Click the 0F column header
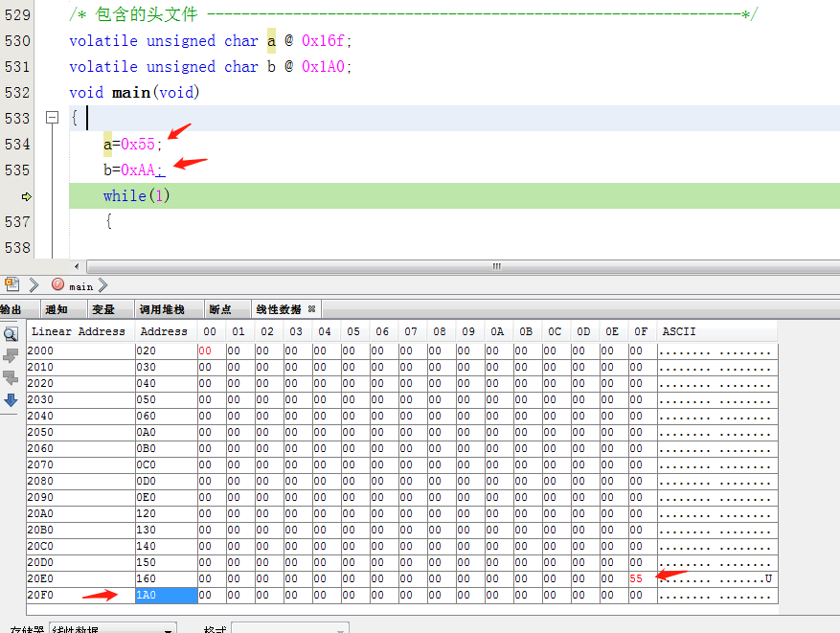 point(641,331)
